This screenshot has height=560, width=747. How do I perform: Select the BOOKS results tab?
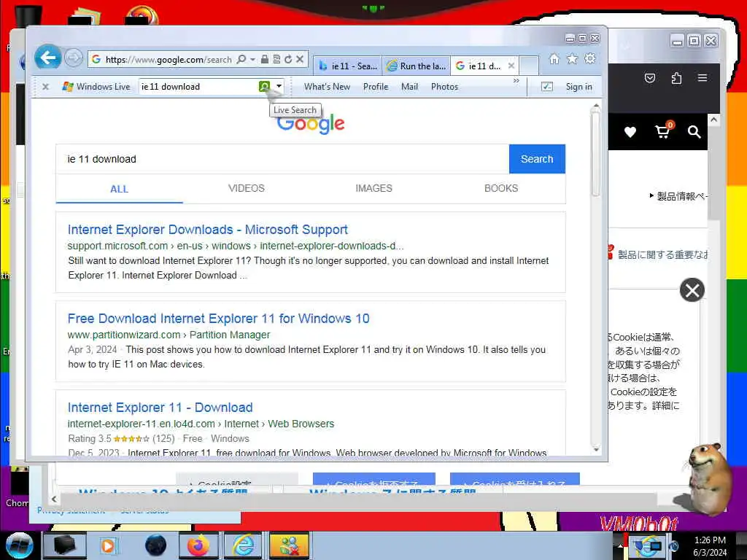[500, 189]
